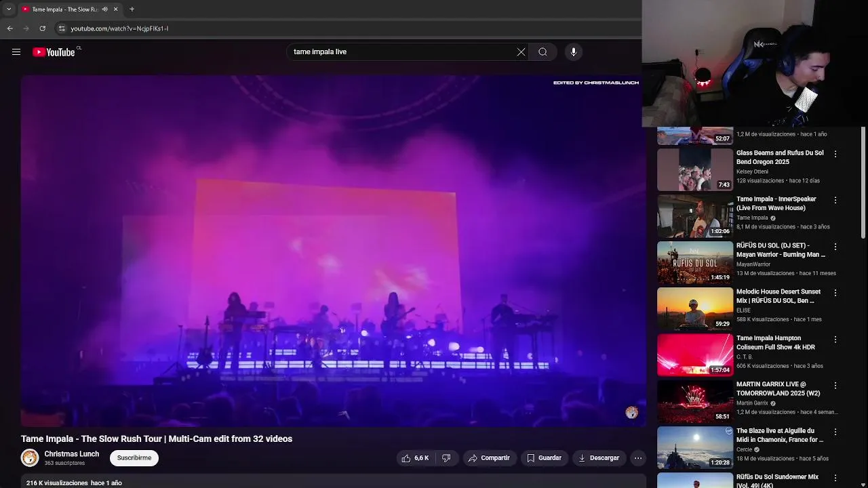Dislike the video with thumbs-down
Screen dimensions: 868x488
point(446,458)
